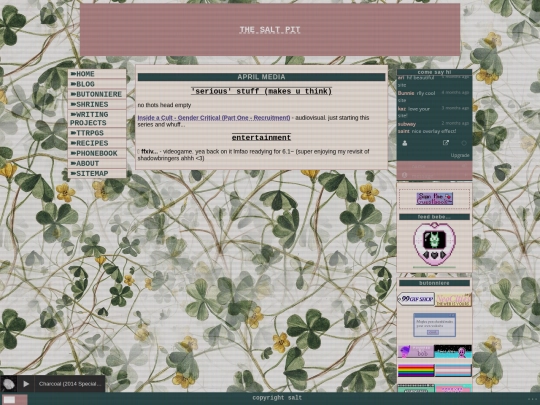Visit the SHRINES section

click(97, 104)
